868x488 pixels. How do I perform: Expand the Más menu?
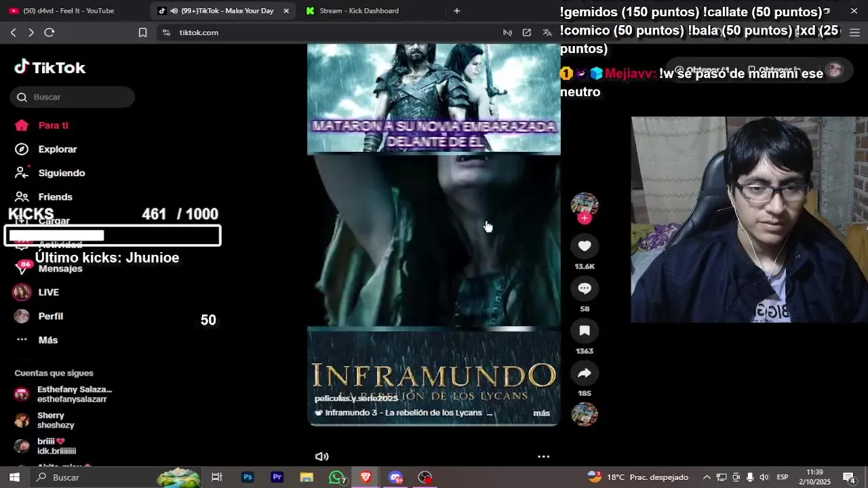point(37,340)
